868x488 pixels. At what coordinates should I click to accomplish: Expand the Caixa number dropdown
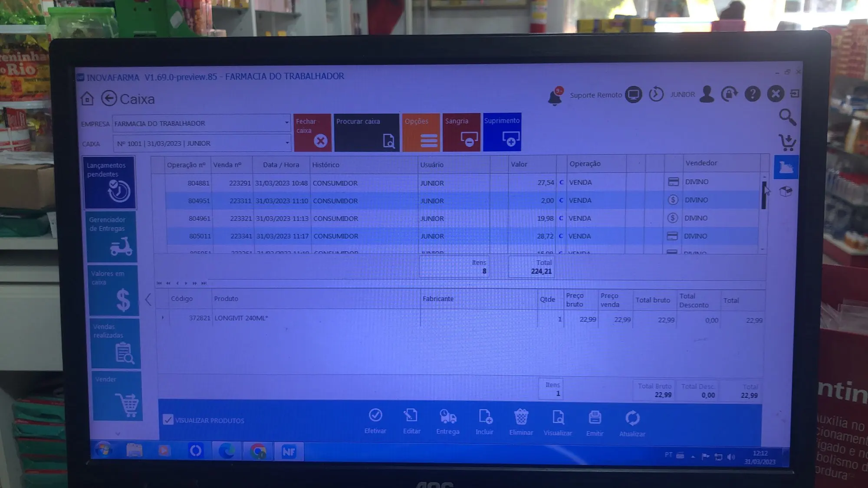pos(287,143)
